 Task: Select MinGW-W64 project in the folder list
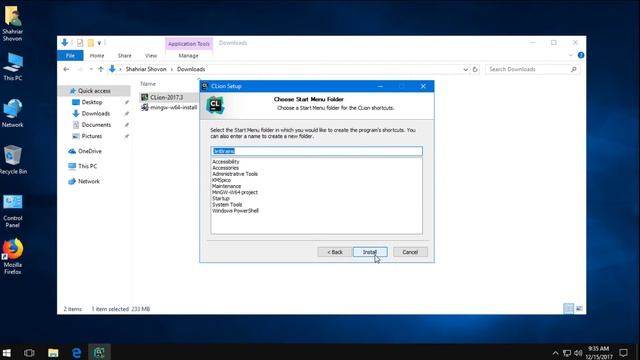coord(235,192)
